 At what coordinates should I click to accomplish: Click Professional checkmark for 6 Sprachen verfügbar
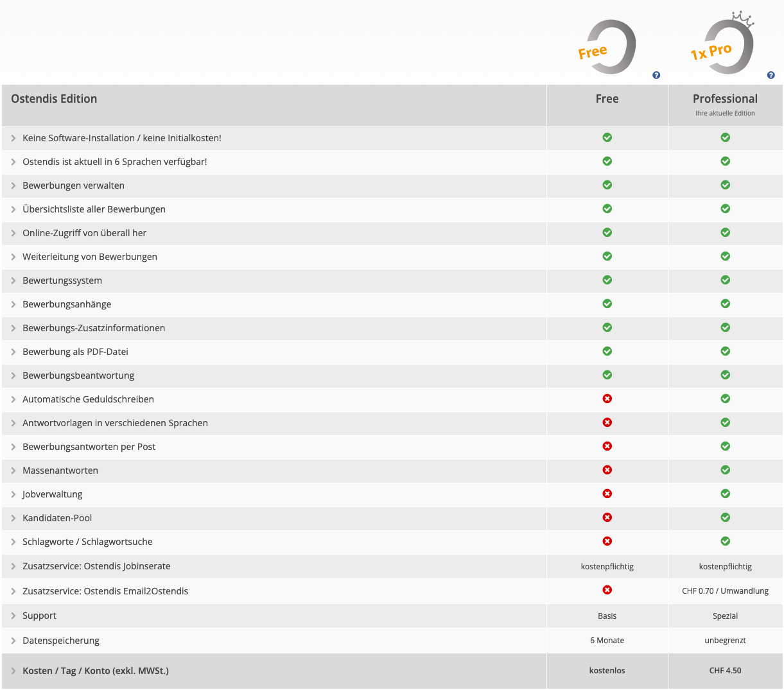pos(726,161)
